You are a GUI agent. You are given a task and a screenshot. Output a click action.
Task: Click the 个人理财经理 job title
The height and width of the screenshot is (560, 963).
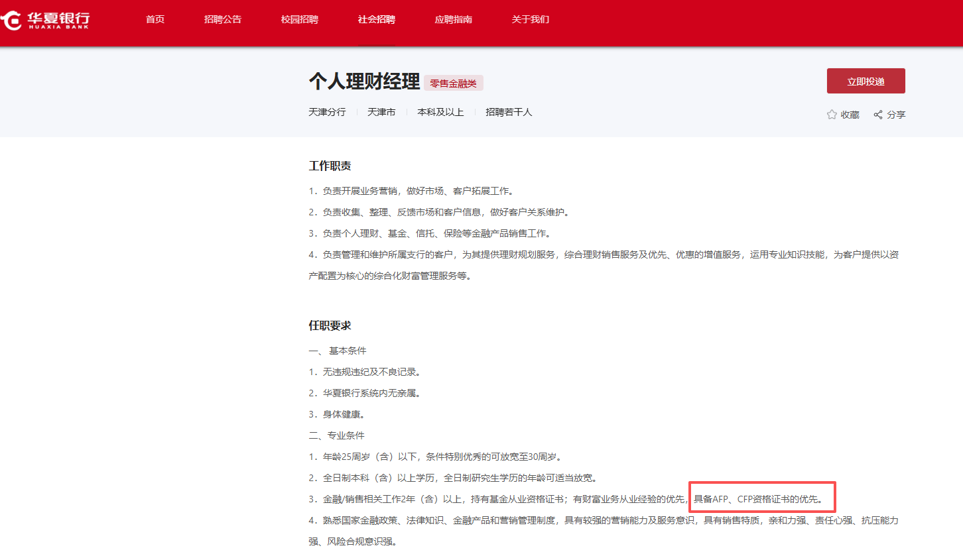(x=364, y=82)
